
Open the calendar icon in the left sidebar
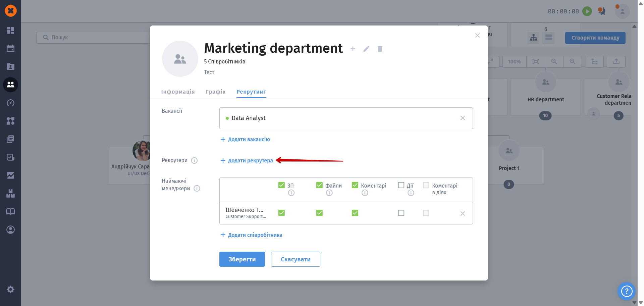10,48
